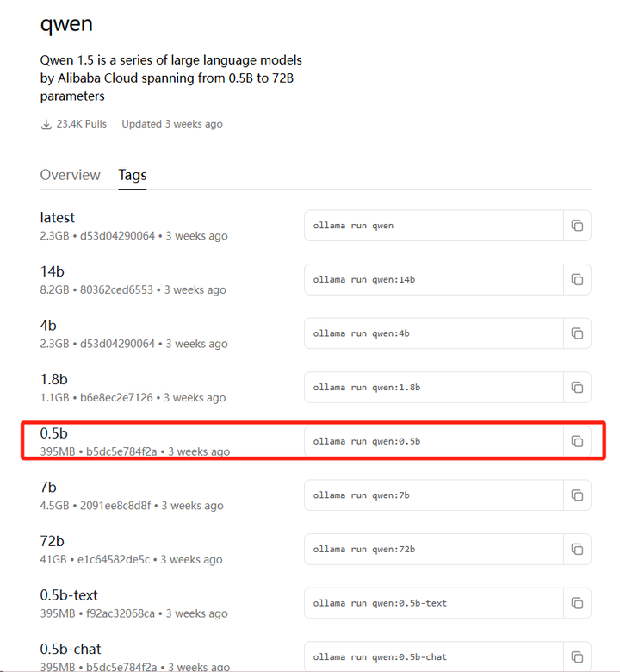Select the Tags tab
The width and height of the screenshot is (620, 672).
click(133, 175)
